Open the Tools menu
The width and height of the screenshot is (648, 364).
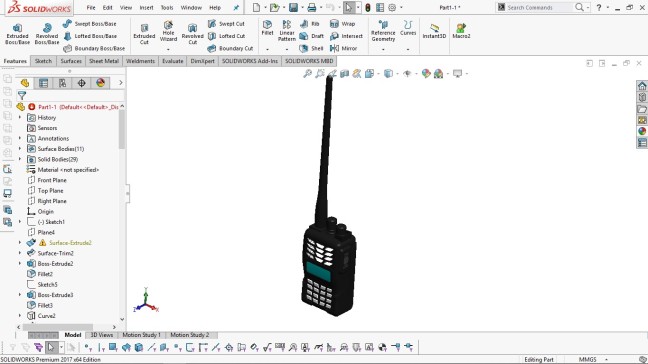click(167, 7)
